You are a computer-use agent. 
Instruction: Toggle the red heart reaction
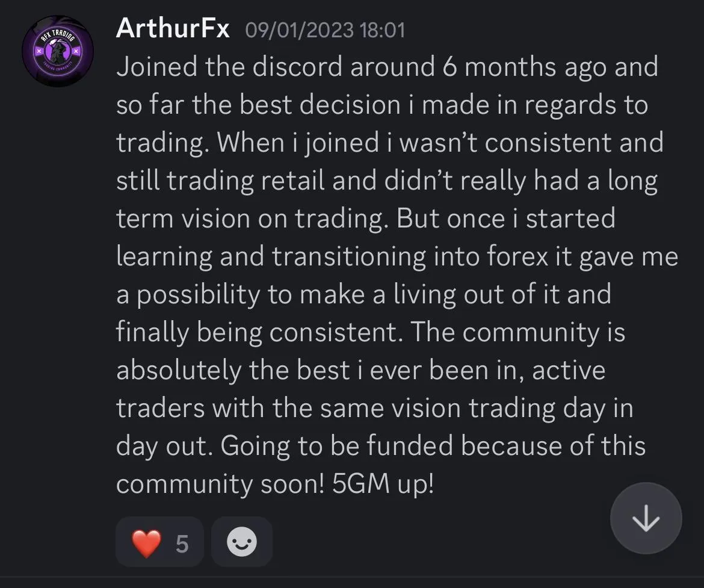[x=159, y=542]
